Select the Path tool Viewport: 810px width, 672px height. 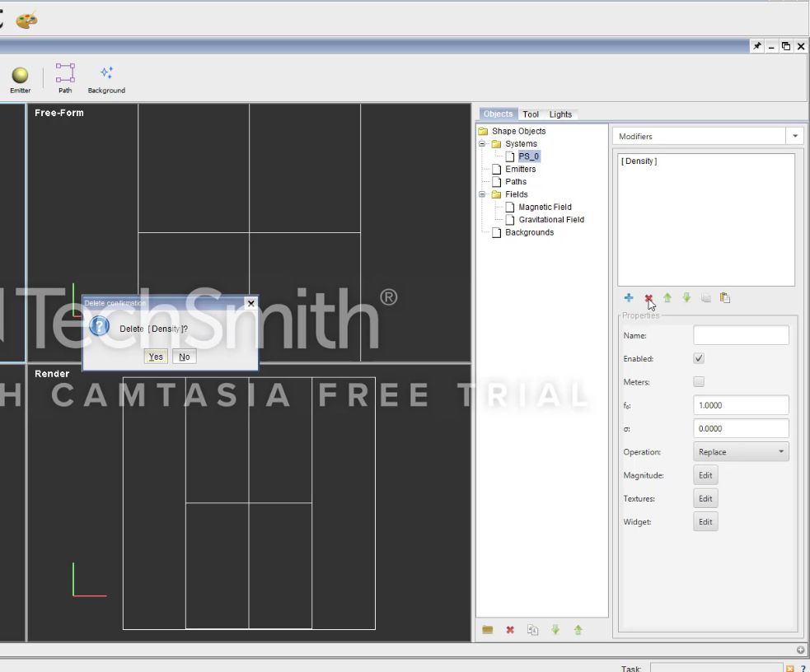tap(65, 78)
